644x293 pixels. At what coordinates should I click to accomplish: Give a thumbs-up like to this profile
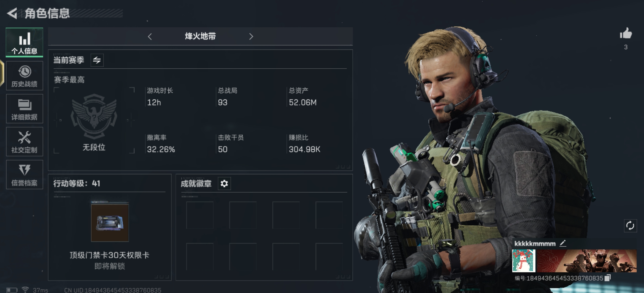[626, 34]
